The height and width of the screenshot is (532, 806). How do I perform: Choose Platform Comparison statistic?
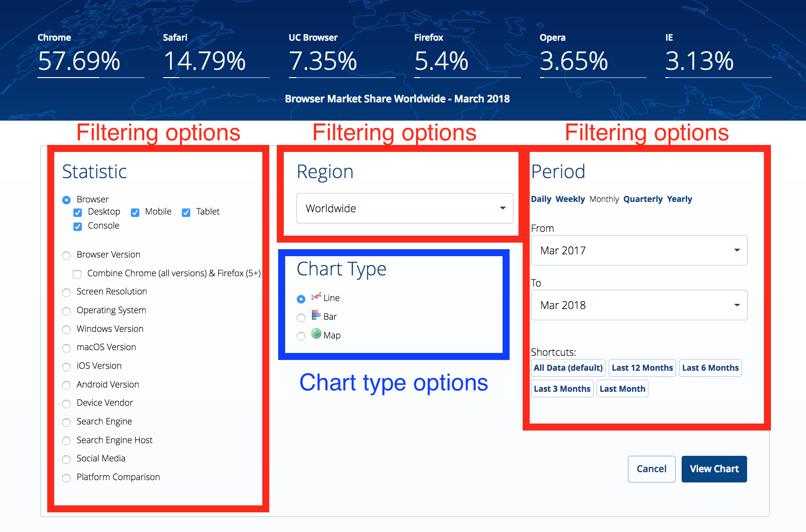pos(66,478)
